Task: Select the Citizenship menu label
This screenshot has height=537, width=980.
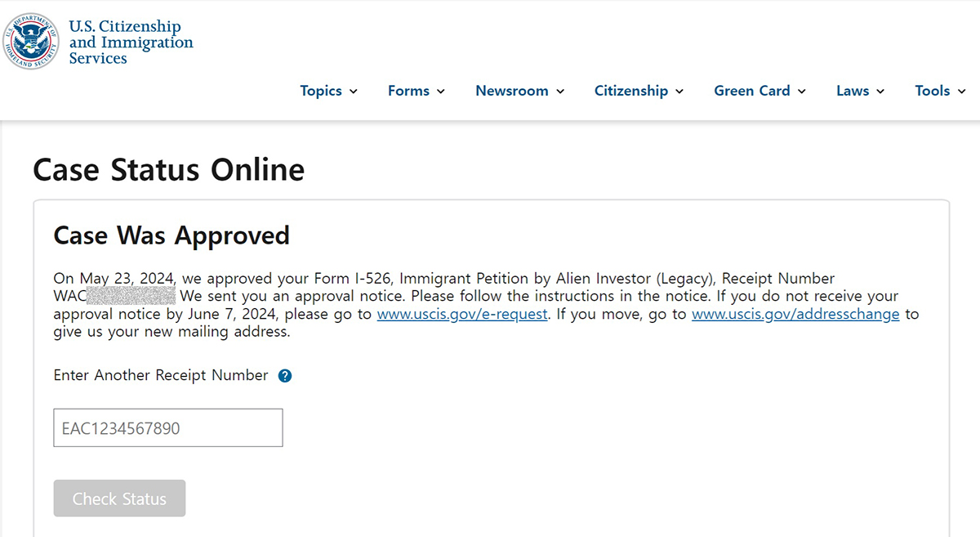Action: tap(631, 91)
